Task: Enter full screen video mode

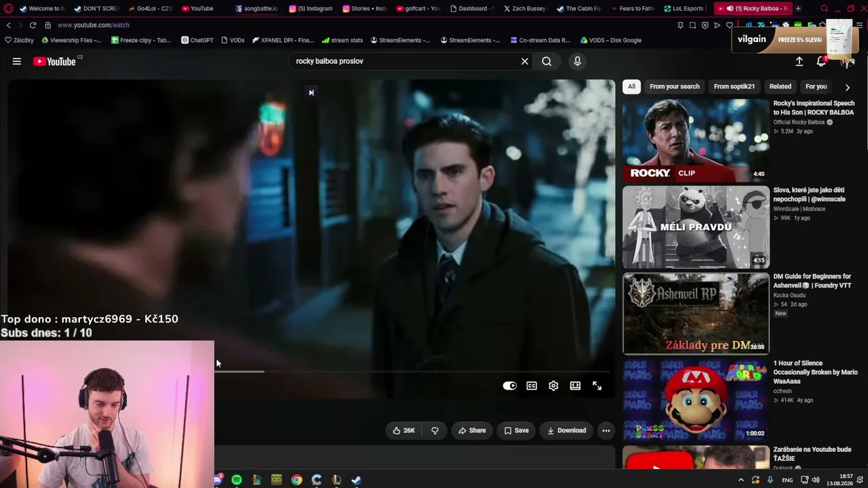Action: [x=597, y=386]
